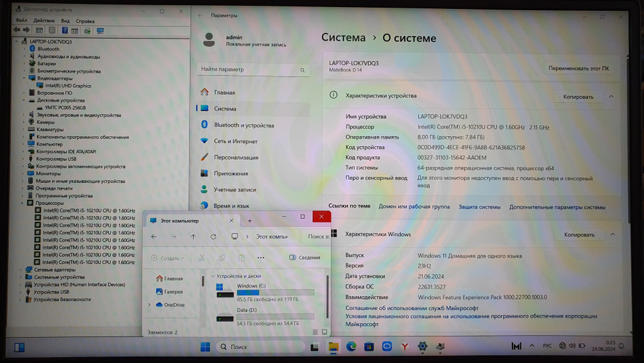Click the Back arrow in File Explorer
Screen dimensions: 644x363
[154, 237]
